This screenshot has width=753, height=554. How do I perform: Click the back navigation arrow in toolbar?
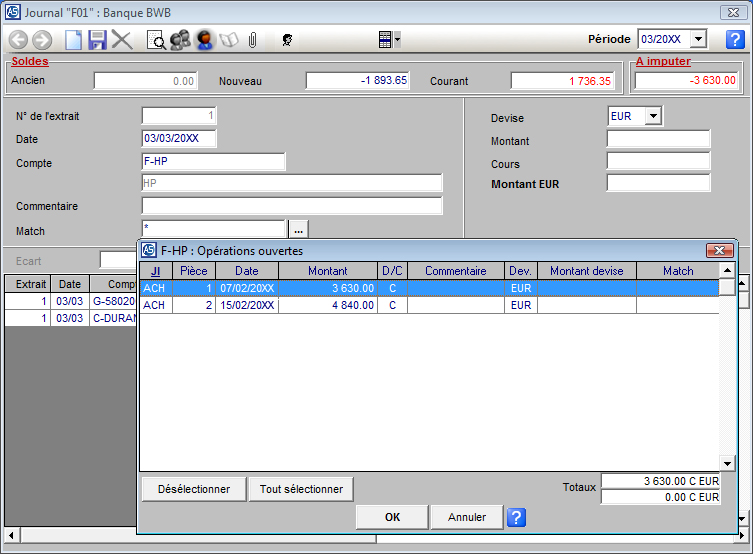(18, 40)
